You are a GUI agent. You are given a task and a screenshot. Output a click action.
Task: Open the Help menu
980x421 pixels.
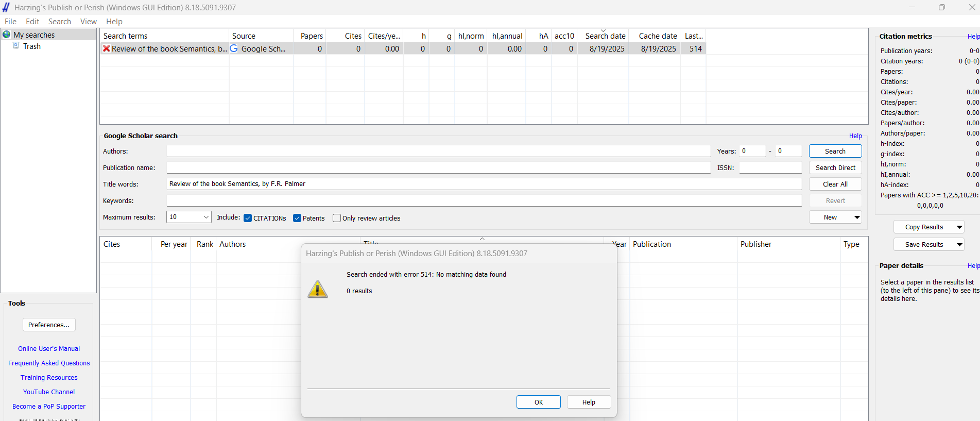[x=114, y=21]
